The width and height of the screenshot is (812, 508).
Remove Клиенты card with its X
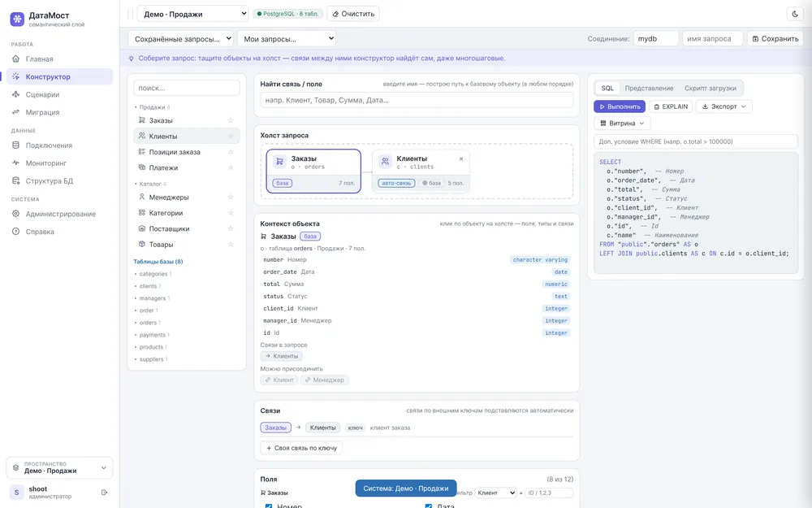pyautogui.click(x=461, y=159)
